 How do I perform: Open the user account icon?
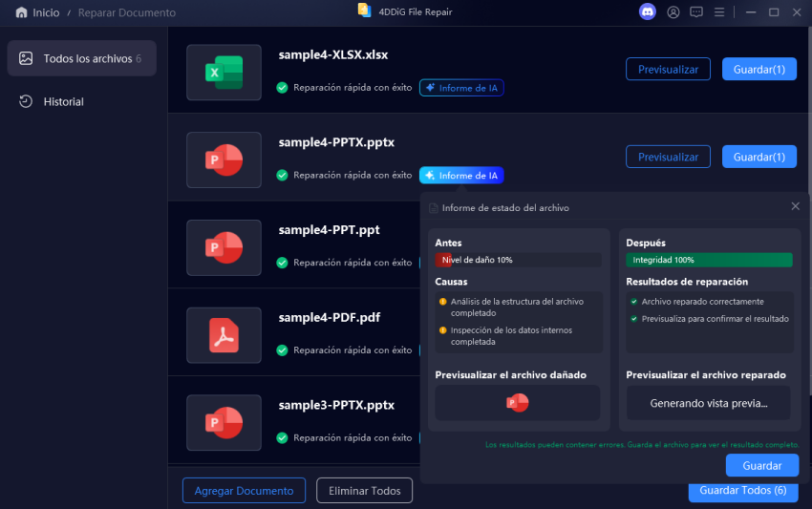coord(673,12)
